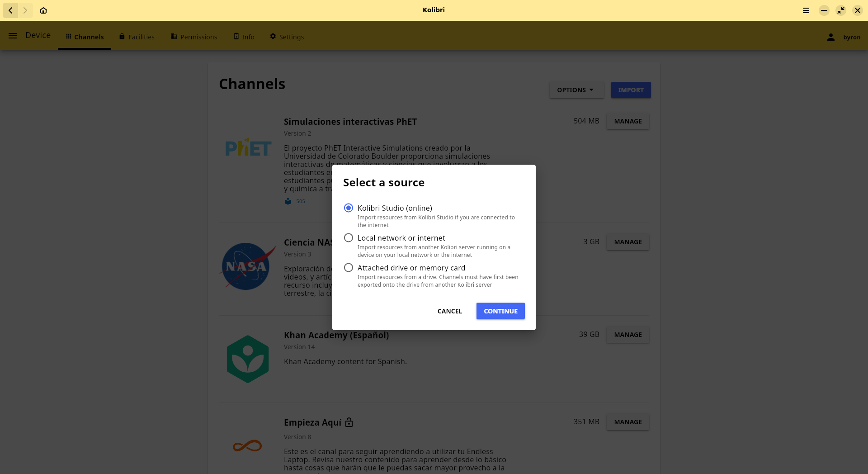Click the NASA channel logo

pyautogui.click(x=247, y=266)
